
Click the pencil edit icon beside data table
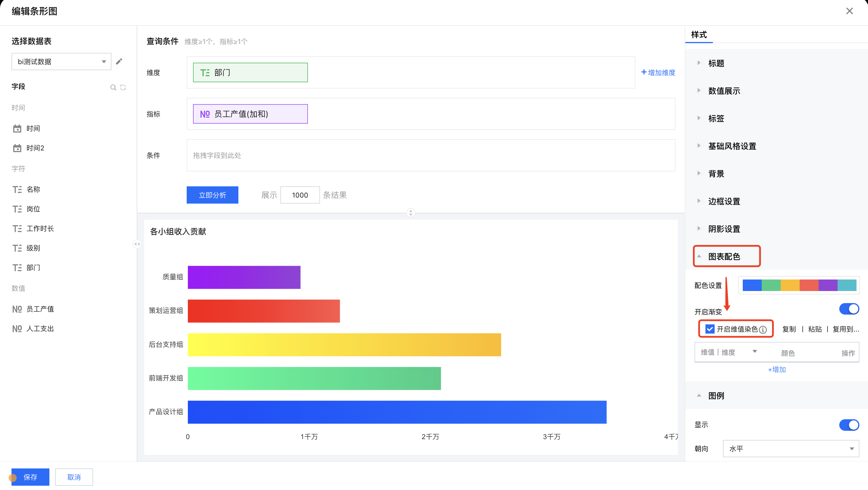pos(119,61)
